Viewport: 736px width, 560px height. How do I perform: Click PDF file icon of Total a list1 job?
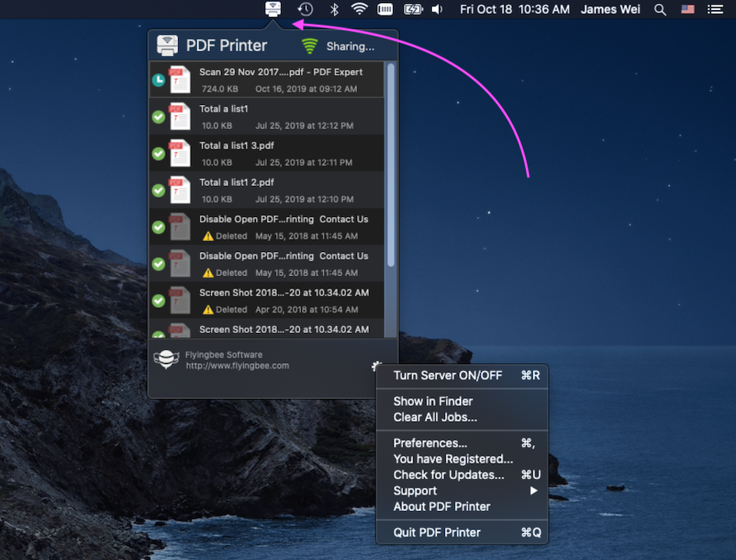point(180,116)
